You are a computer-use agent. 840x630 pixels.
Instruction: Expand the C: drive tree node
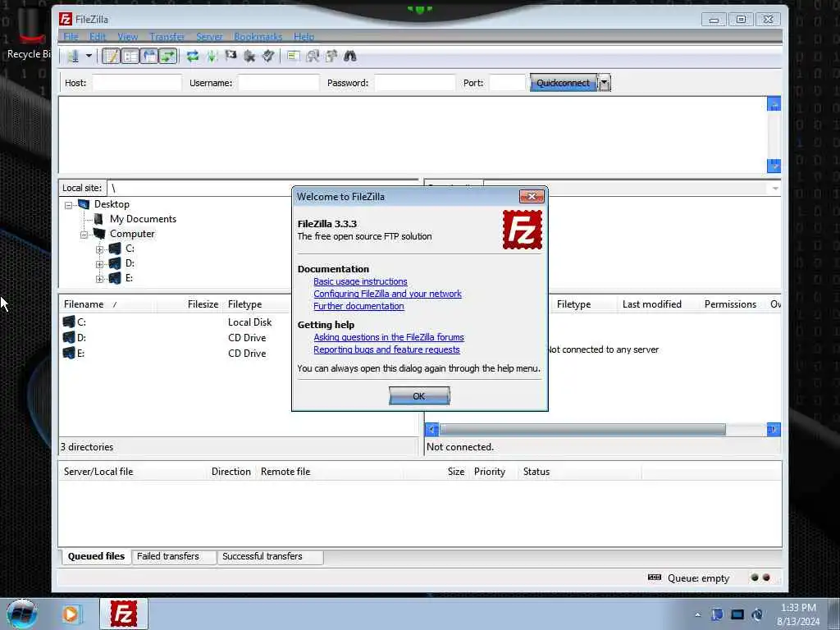tap(99, 249)
